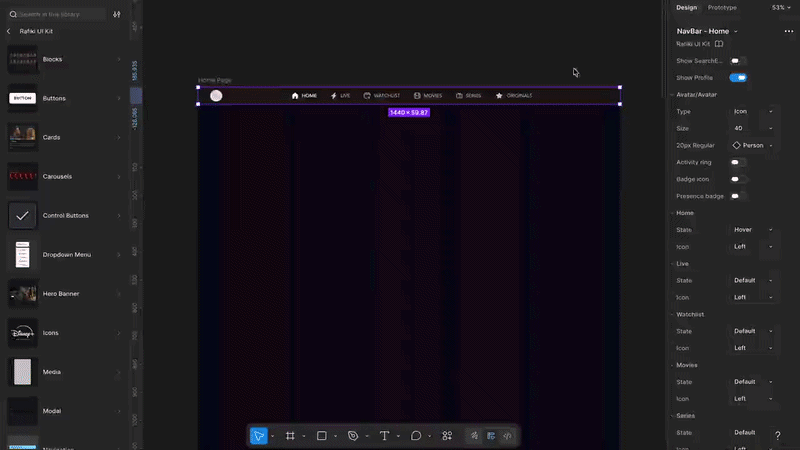Open the Home State Hover dropdown

tap(753, 230)
